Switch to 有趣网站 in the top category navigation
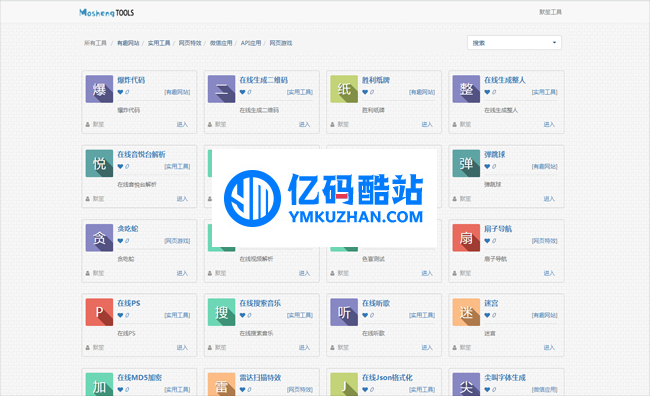650x396 pixels. [128, 43]
